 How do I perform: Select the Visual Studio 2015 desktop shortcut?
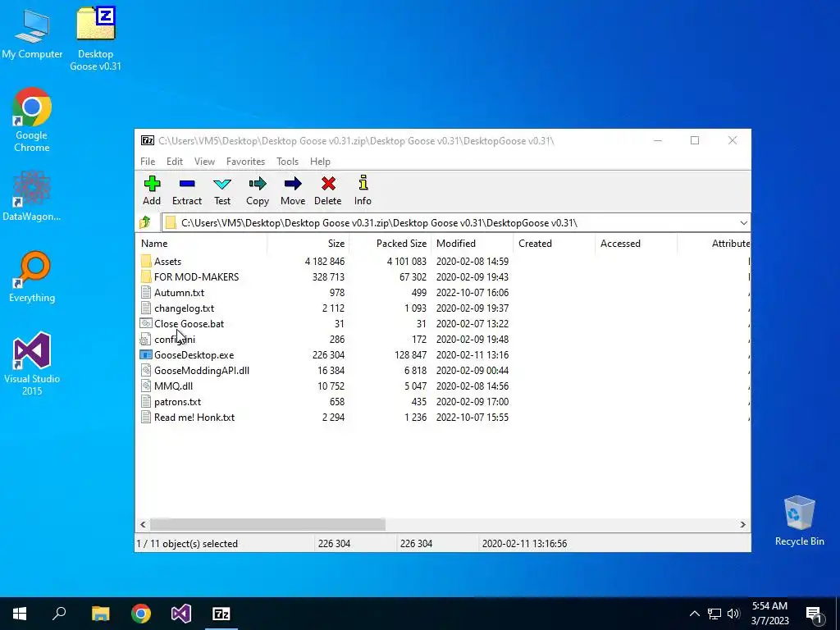click(x=32, y=364)
